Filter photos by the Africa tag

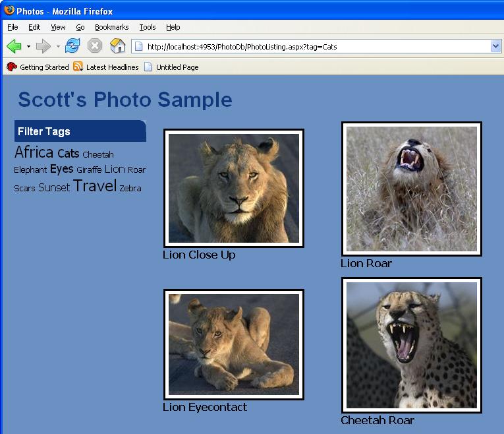pyautogui.click(x=34, y=152)
